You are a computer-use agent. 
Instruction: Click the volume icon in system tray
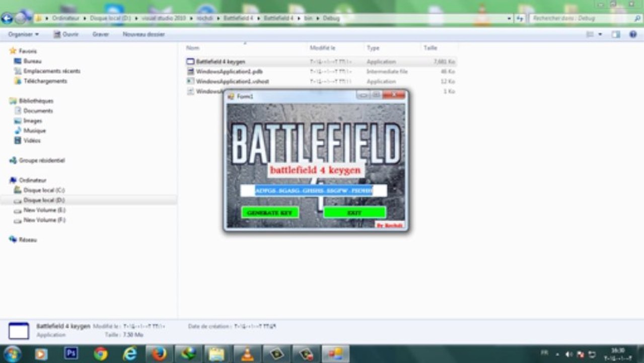569,354
